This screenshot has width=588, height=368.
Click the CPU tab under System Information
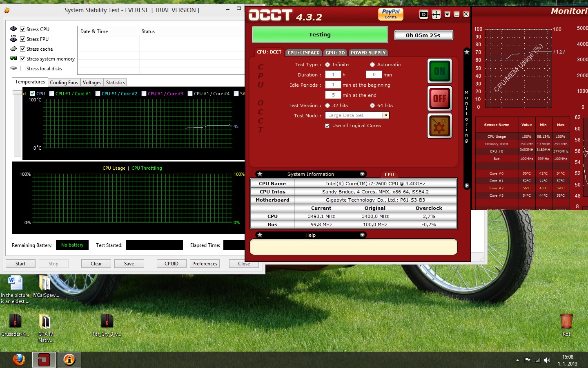click(389, 175)
